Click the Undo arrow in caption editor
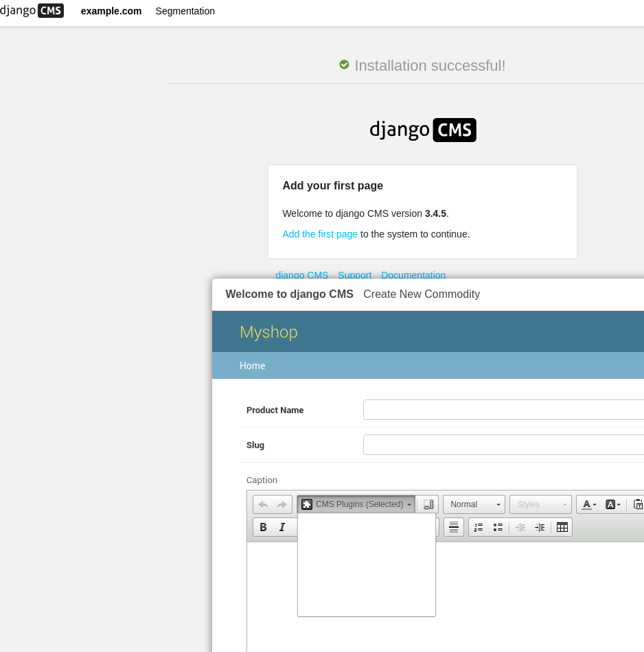Screen dimensions: 644x652 tap(263, 505)
